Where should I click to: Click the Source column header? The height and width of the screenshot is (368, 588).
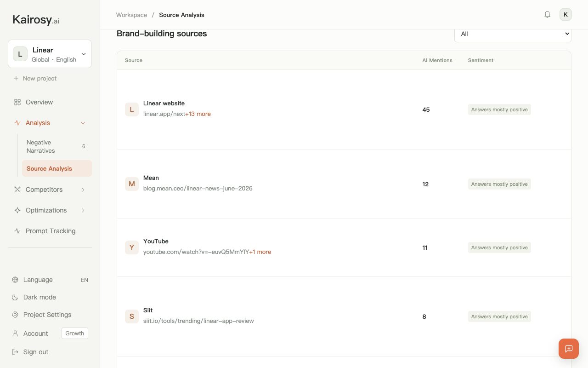pyautogui.click(x=134, y=60)
